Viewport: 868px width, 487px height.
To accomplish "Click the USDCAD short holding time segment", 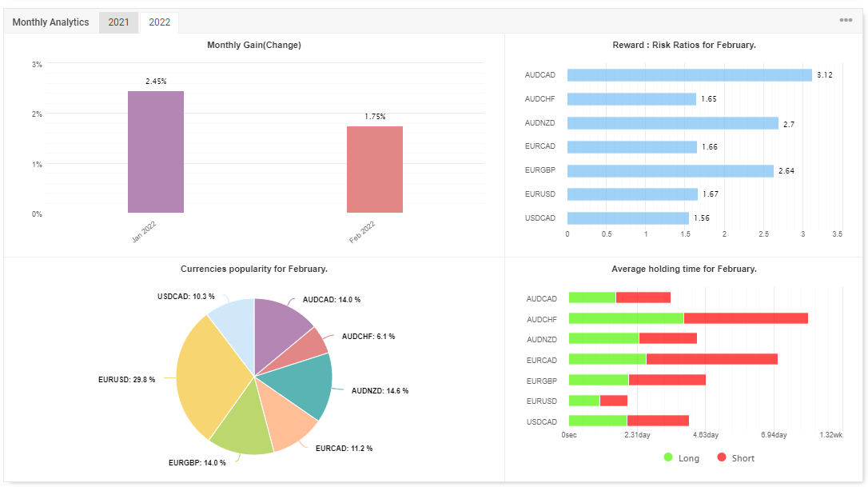I will (658, 421).
